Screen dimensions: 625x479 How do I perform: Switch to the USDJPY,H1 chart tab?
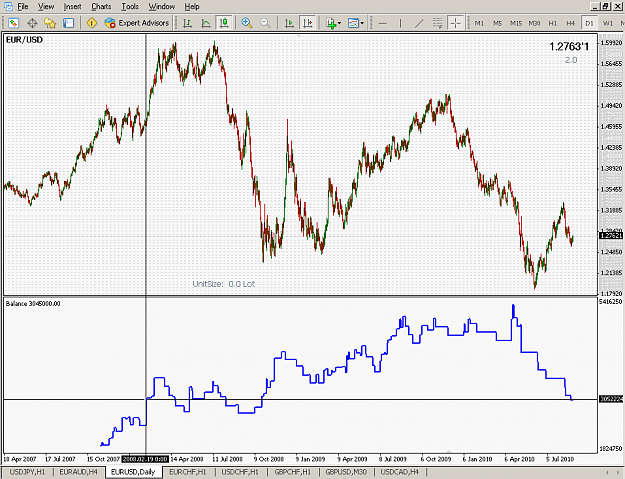coord(27,472)
